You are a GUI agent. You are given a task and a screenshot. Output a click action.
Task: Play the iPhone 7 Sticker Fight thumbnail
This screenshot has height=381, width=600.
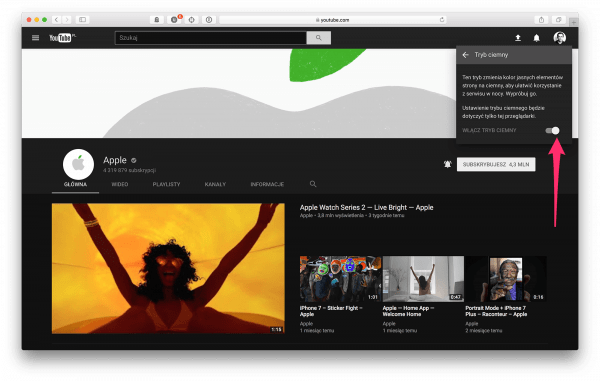[340, 279]
